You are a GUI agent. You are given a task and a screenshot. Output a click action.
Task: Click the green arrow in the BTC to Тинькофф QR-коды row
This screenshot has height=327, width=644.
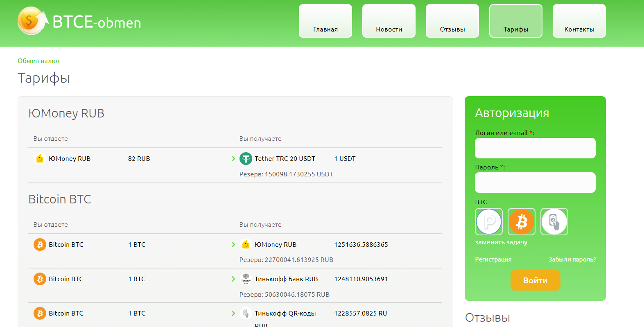233,313
